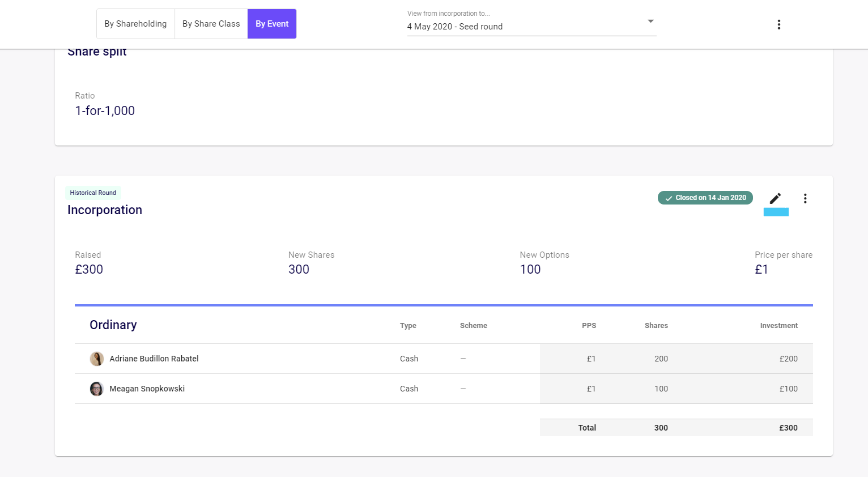The width and height of the screenshot is (868, 477).
Task: Click Meagan Snopkowski's avatar photo
Action: (x=97, y=389)
